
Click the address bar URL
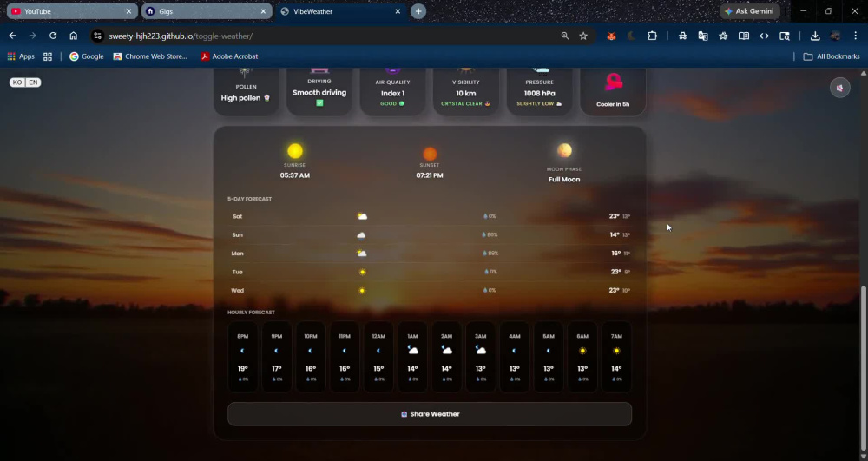coord(181,36)
